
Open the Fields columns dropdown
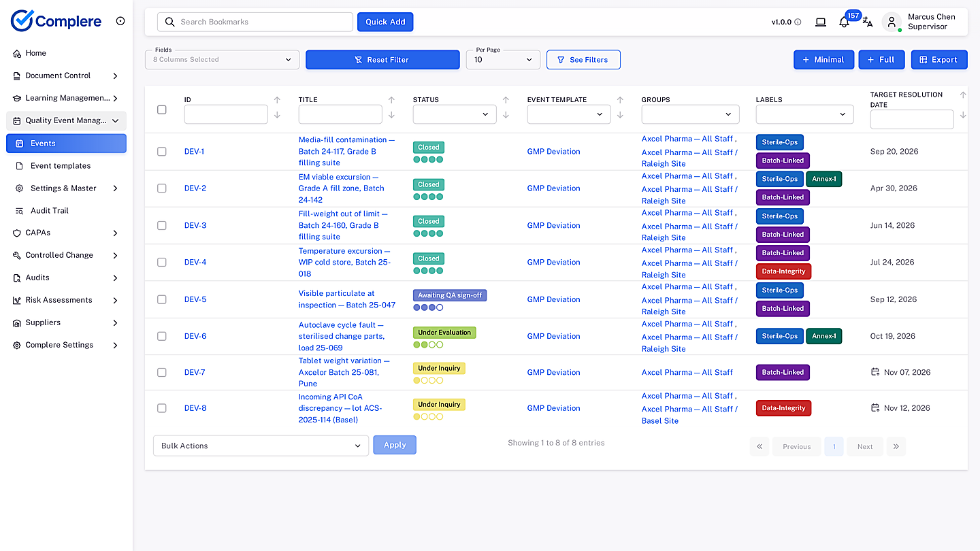(222, 60)
